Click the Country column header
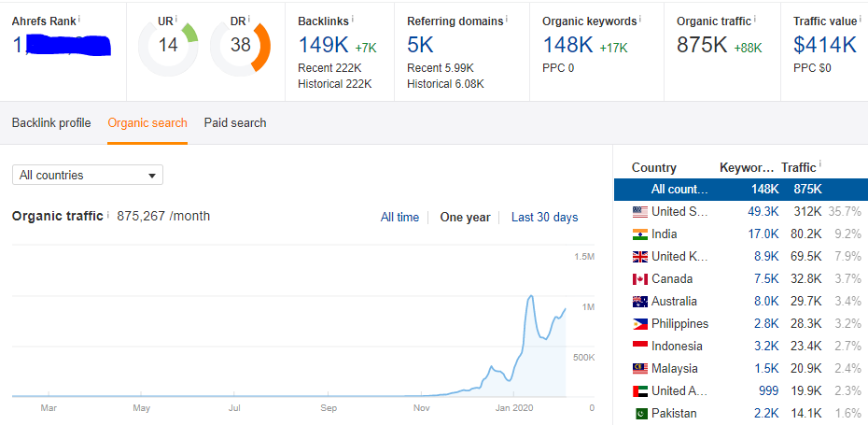 (653, 167)
